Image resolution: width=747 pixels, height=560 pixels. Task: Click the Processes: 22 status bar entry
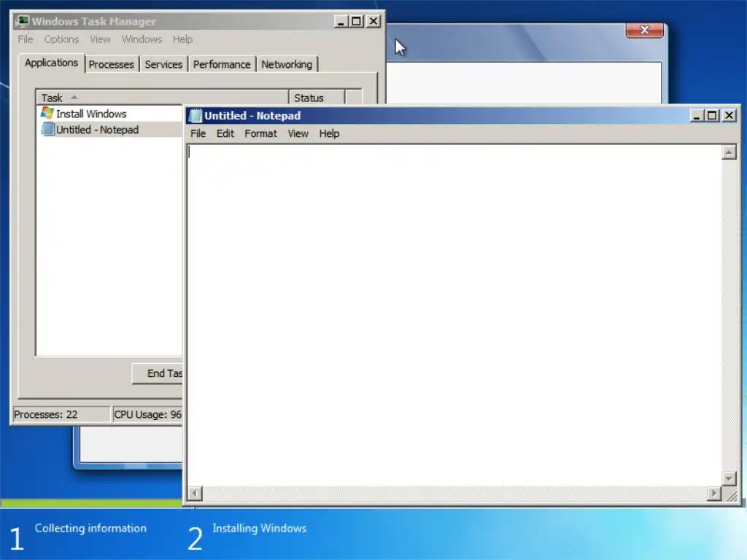point(61,414)
